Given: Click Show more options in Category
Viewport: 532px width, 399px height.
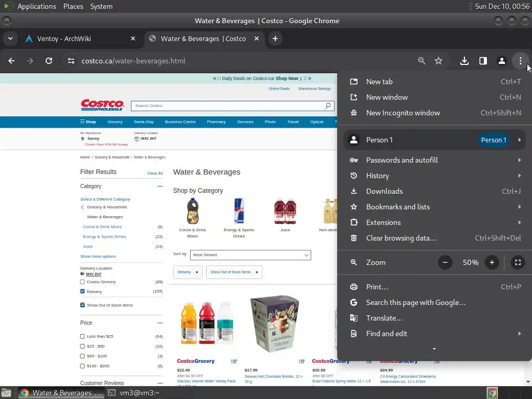Looking at the screenshot, I should [x=98, y=257].
